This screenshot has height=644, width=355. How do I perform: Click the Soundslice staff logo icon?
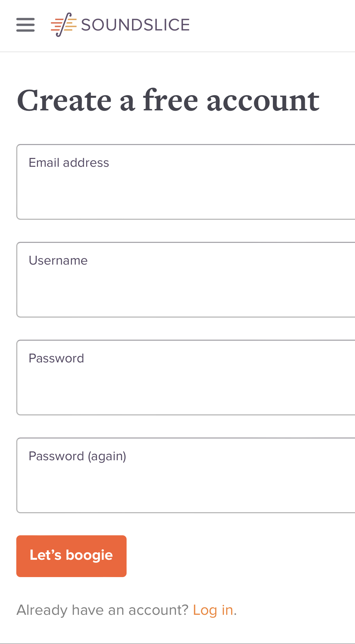tap(63, 25)
